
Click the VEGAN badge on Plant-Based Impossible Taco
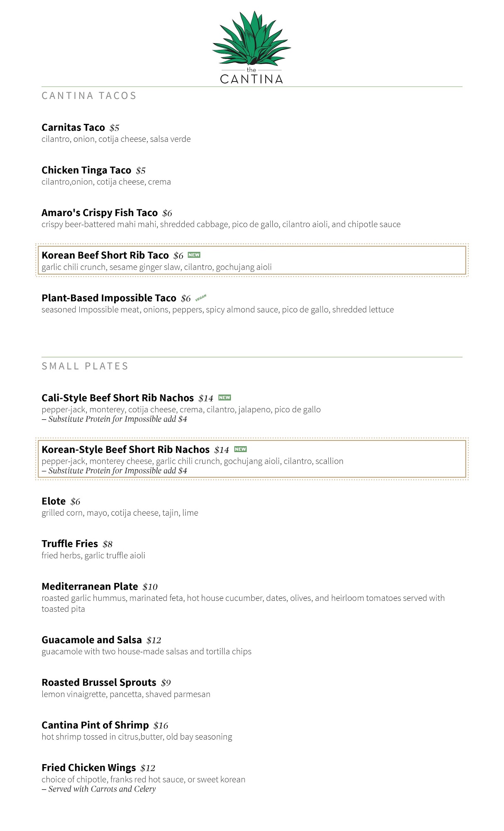[x=201, y=298]
